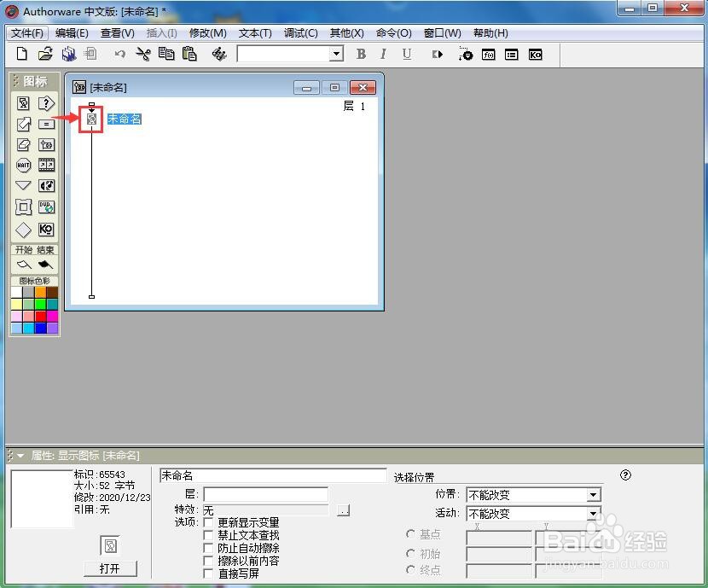
Task: Open the Control Panel toolbar icon
Action: pos(466,55)
